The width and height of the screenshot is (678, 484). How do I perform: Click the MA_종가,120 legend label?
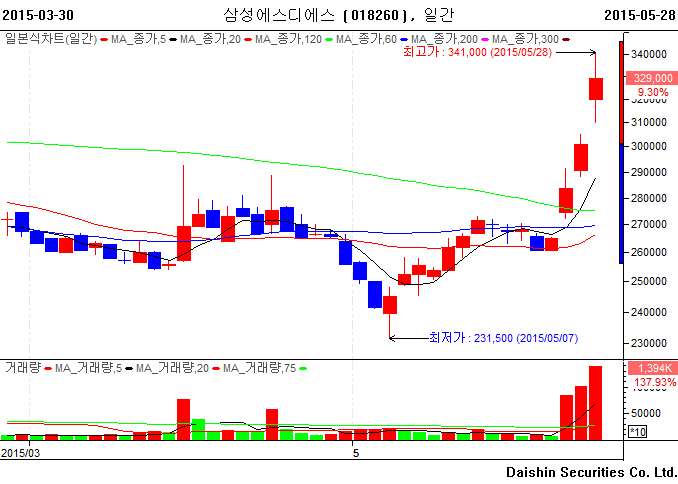[x=288, y=39]
